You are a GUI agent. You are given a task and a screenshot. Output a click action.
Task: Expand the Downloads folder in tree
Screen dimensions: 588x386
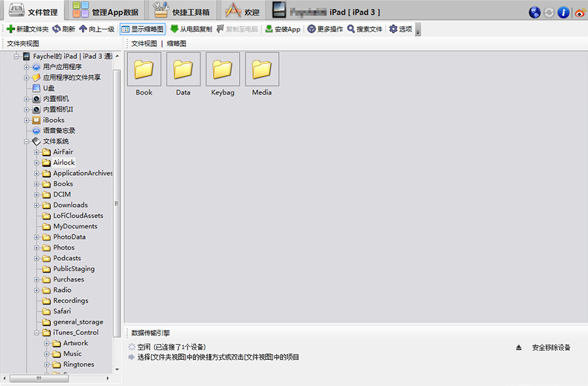[x=37, y=205]
